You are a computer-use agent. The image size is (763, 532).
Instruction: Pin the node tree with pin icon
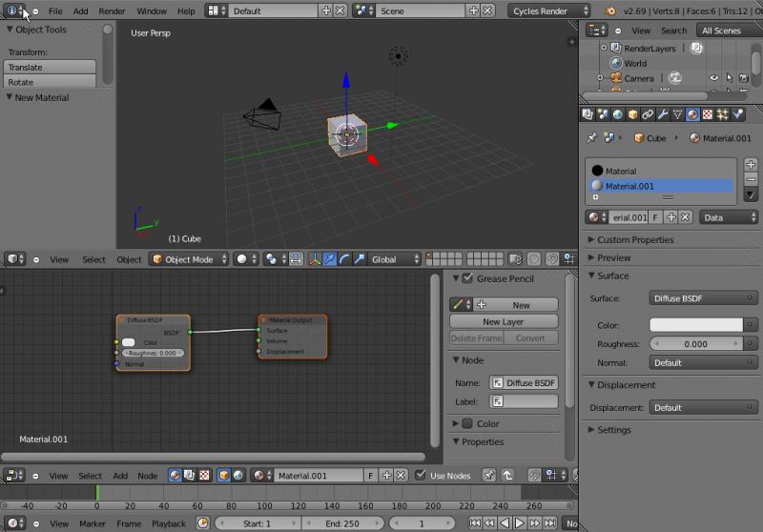pos(489,475)
